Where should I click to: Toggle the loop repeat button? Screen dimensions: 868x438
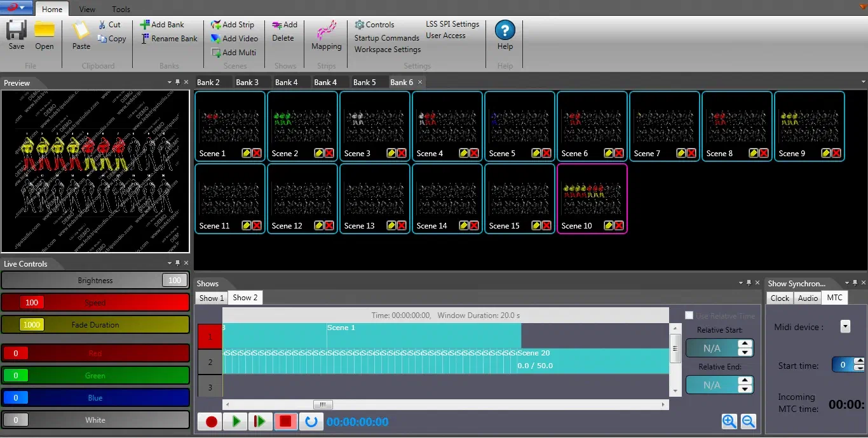click(311, 421)
